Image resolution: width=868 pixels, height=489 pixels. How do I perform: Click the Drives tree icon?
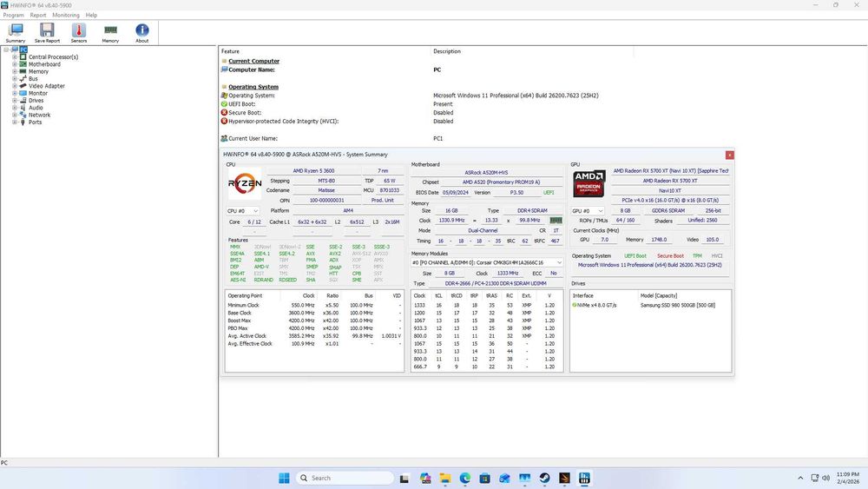click(23, 100)
